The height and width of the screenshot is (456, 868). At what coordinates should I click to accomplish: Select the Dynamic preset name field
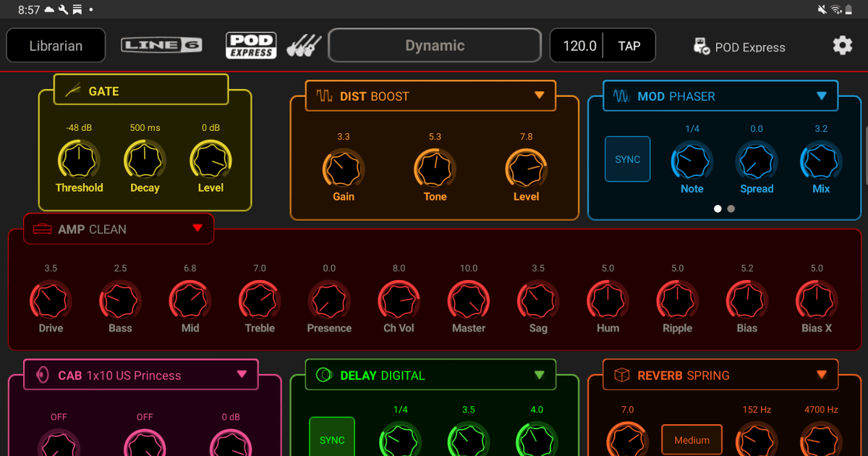(x=435, y=46)
